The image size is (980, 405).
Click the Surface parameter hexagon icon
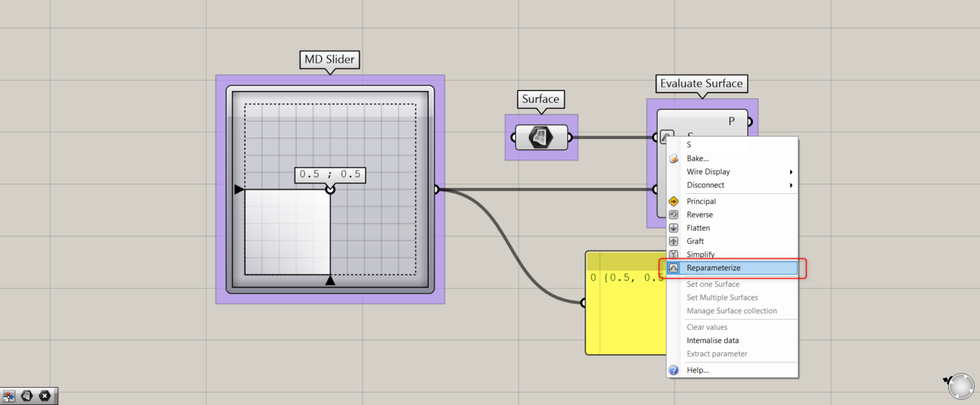[541, 137]
